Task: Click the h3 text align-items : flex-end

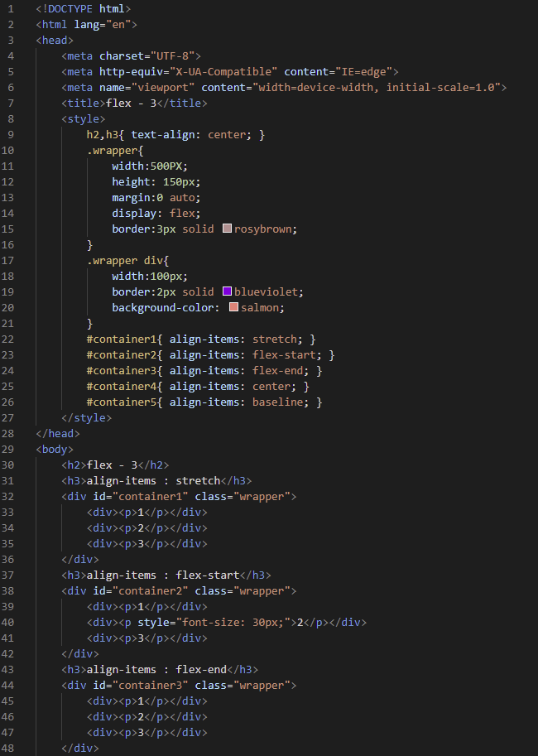Action: [x=156, y=670]
